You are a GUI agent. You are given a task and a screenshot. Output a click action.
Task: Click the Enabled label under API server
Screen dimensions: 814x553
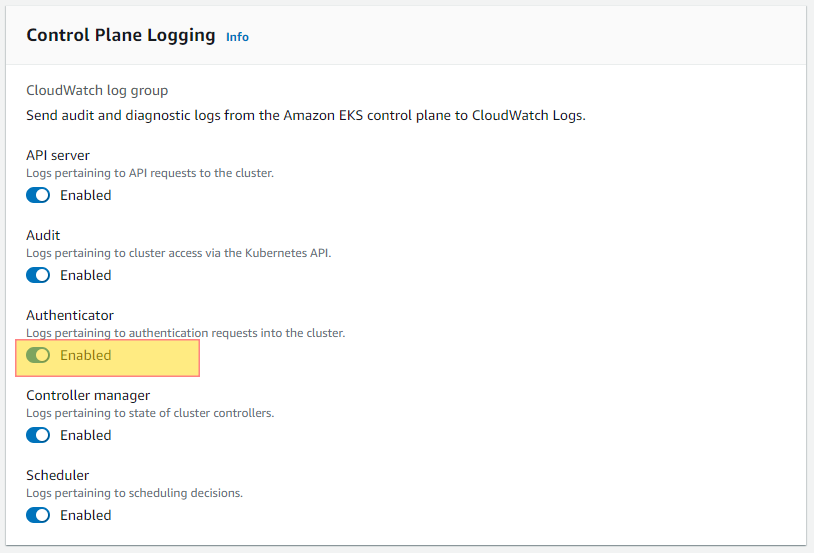click(86, 195)
